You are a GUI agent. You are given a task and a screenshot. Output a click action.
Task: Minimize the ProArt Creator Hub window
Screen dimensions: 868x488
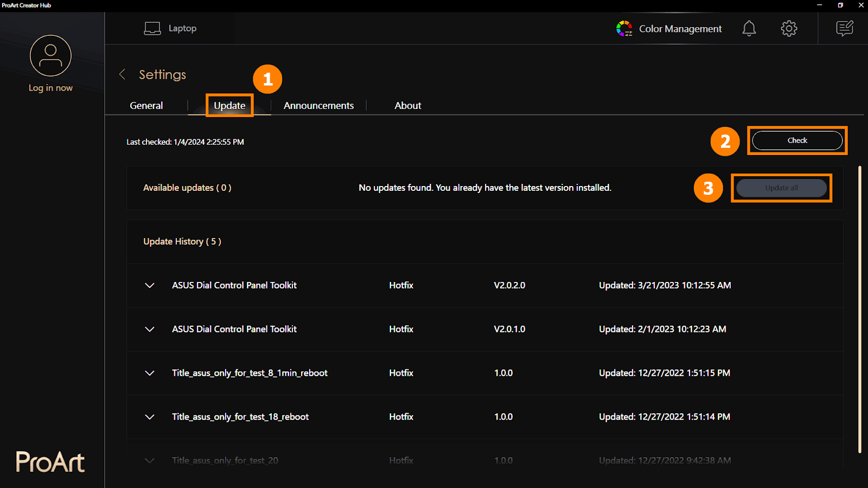click(820, 5)
